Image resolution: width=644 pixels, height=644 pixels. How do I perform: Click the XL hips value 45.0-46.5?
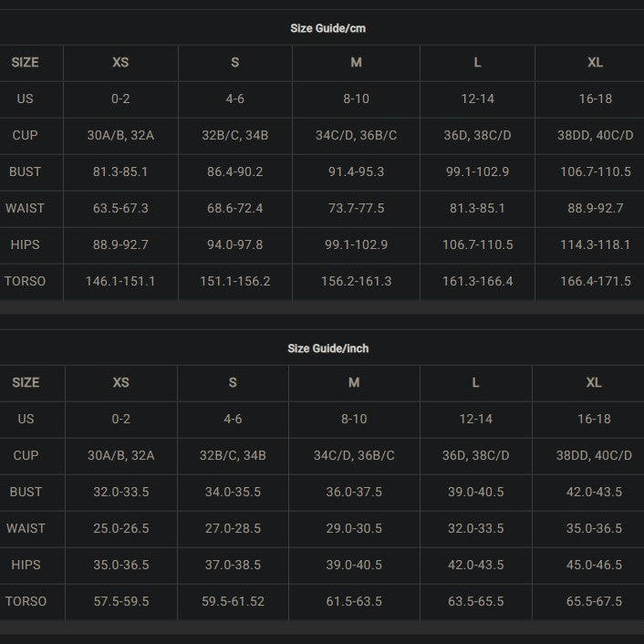[594, 565]
